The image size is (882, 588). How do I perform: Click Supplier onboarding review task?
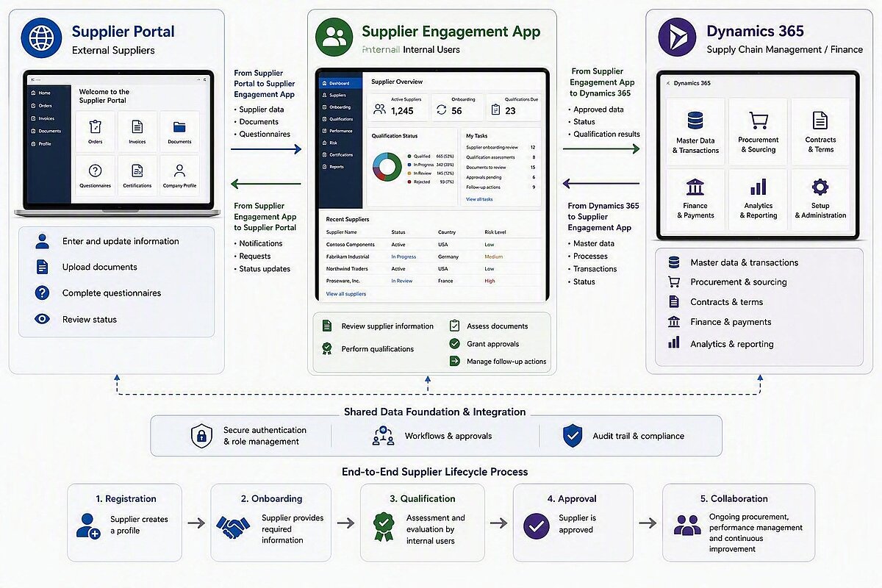click(501, 148)
